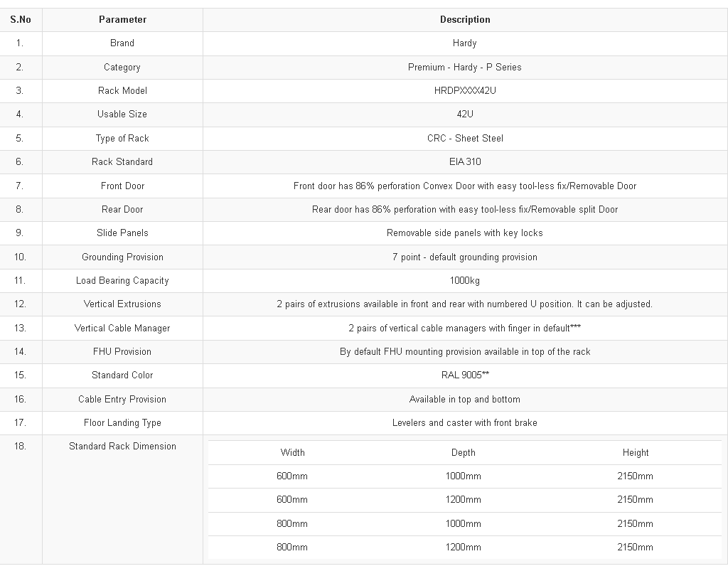
Task: Click the Parameter column header
Action: [x=122, y=20]
